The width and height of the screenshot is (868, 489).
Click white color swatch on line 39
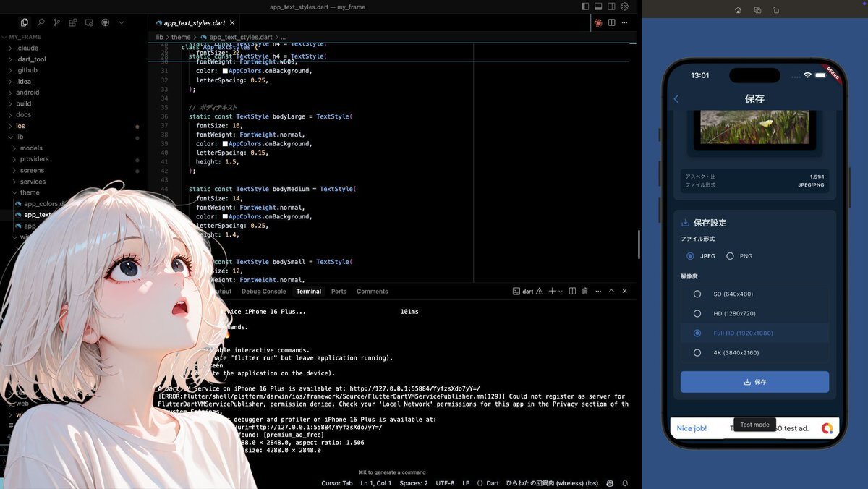(x=226, y=144)
